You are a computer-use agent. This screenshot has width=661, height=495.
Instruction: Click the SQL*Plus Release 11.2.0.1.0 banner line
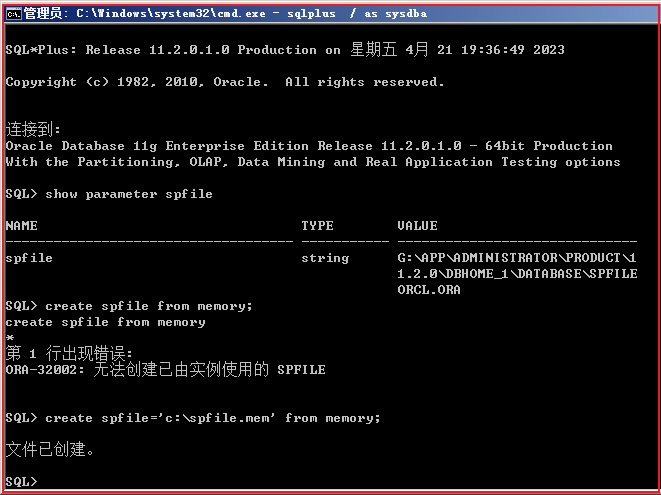coord(285,50)
